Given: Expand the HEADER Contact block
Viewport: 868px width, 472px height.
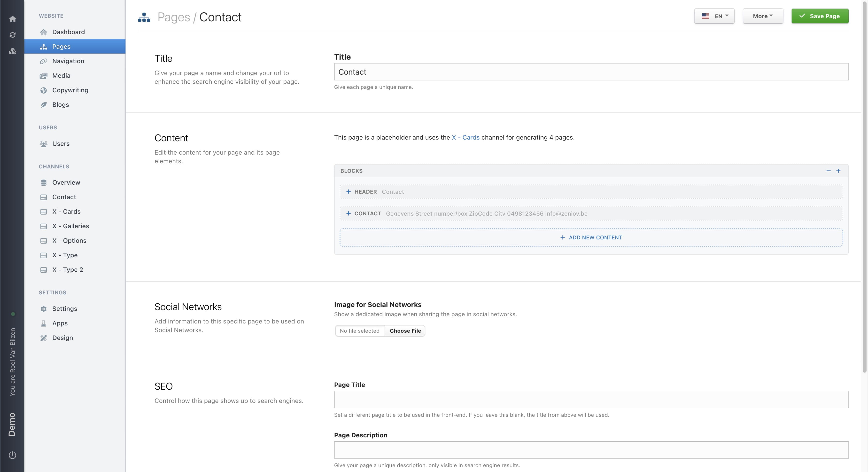Looking at the screenshot, I should [349, 191].
